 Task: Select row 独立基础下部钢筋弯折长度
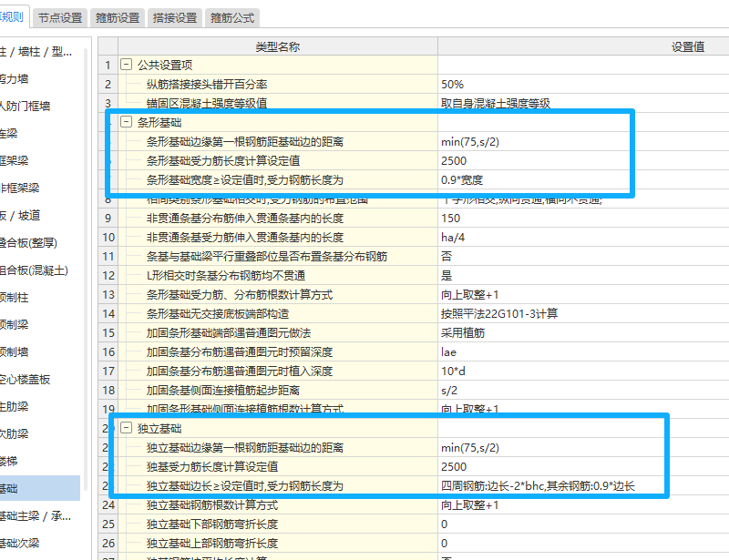tap(278, 524)
